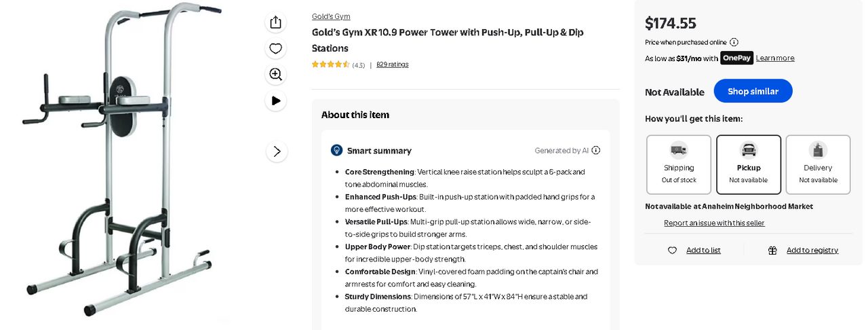Open the 829 ratings link
The width and height of the screenshot is (868, 330).
[393, 65]
